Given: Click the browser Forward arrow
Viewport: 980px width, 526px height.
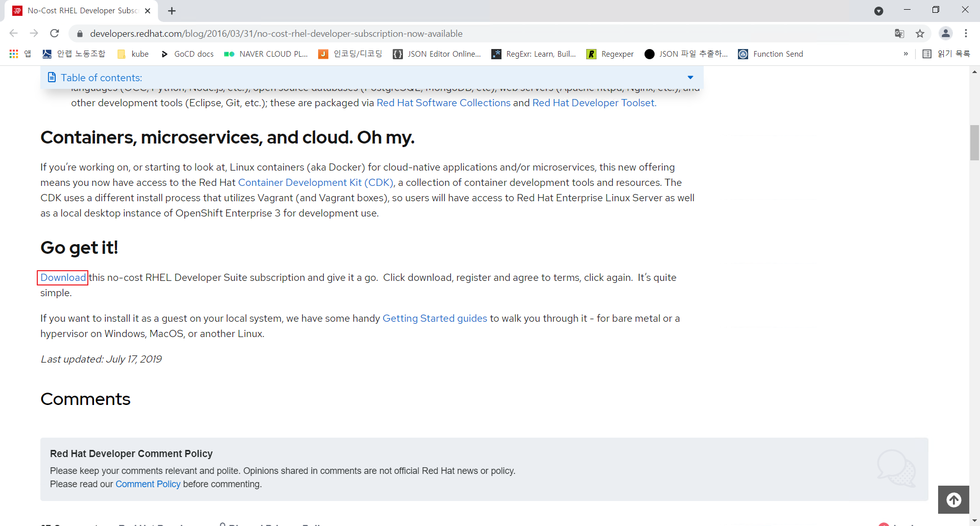Looking at the screenshot, I should pos(34,33).
